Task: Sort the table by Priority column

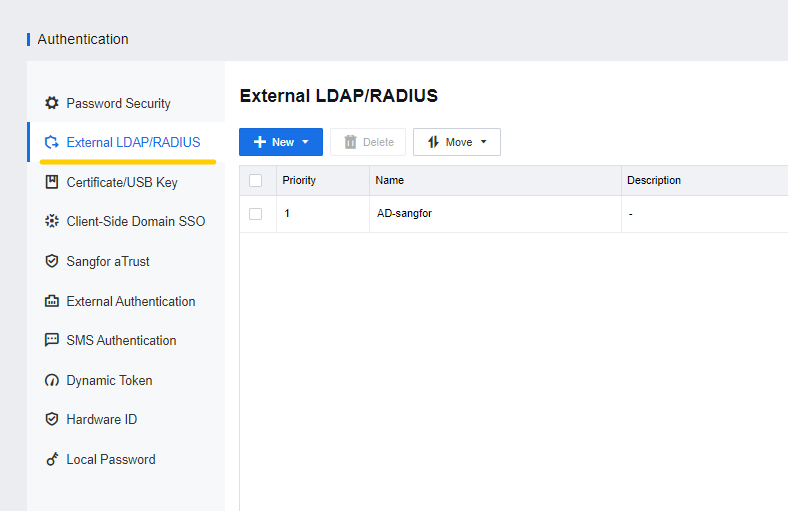Action: coord(299,180)
